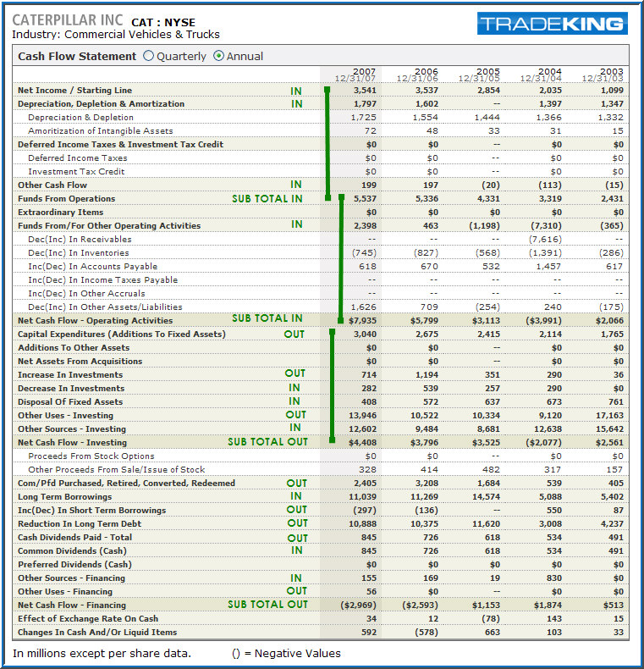Click the 2004 12/31/04 column header
Viewport: 644px width, 669px height.
[x=541, y=75]
